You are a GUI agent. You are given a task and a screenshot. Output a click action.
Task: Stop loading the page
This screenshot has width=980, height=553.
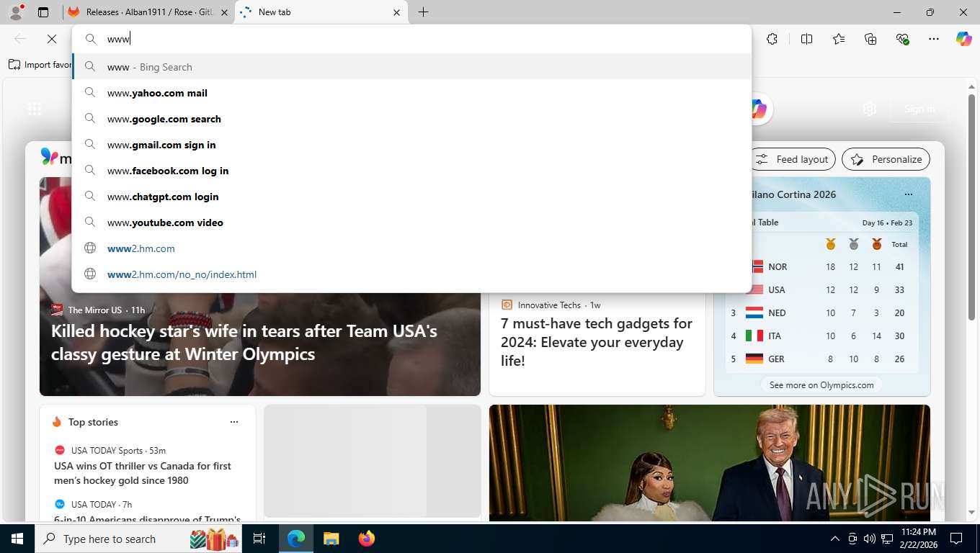51,39
